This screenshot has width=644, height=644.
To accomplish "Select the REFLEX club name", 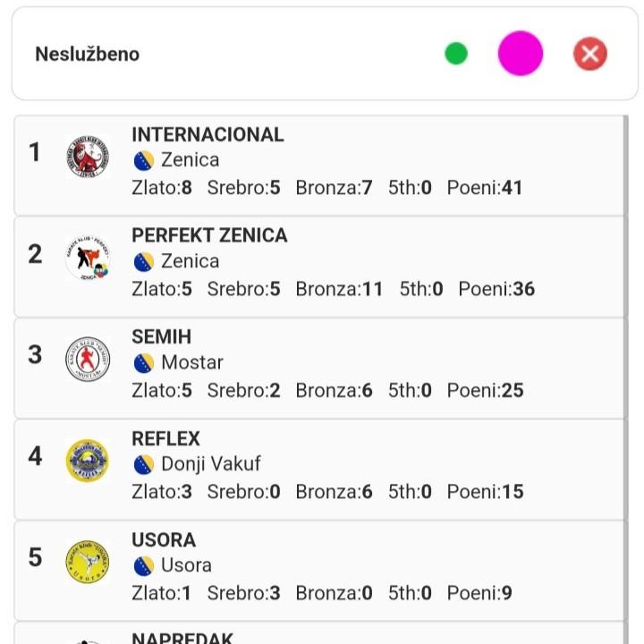I will [165, 438].
